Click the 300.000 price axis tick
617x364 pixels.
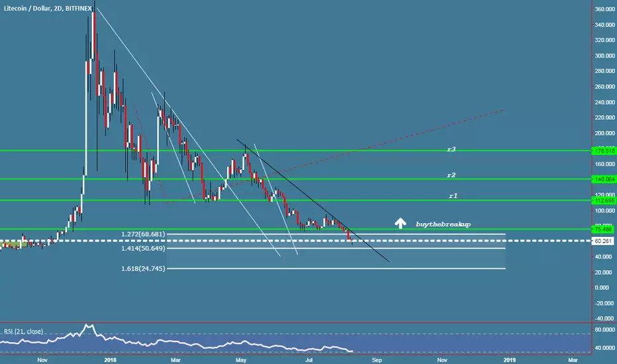pyautogui.click(x=605, y=56)
